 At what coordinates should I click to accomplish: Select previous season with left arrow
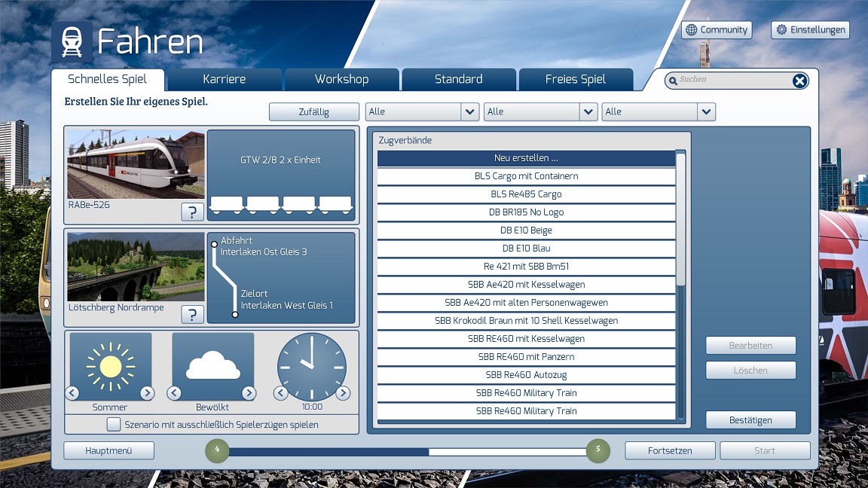[72, 393]
